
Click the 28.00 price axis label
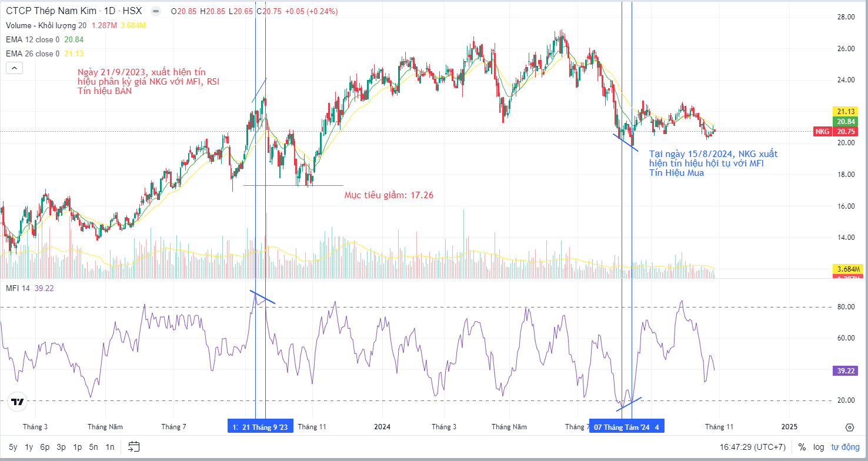coord(846,17)
